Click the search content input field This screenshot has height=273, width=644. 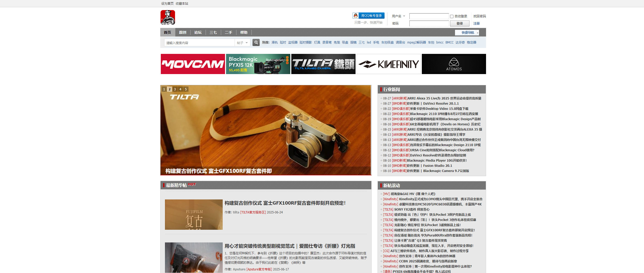[199, 43]
